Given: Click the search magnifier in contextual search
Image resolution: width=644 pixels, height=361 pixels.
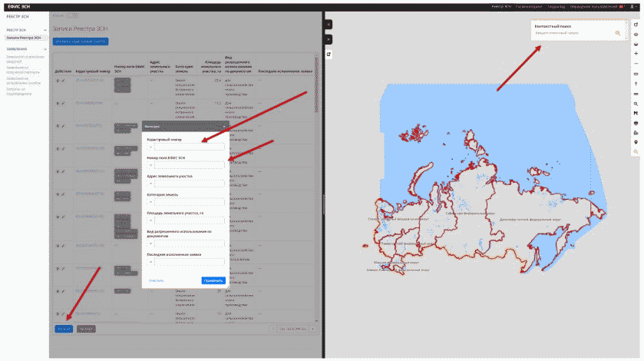Looking at the screenshot, I should [617, 34].
